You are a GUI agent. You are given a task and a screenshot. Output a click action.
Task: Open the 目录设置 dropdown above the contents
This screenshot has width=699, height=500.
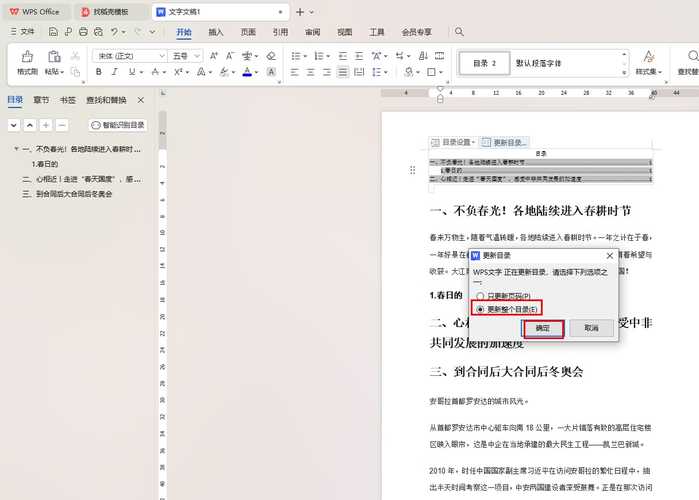pyautogui.click(x=453, y=142)
